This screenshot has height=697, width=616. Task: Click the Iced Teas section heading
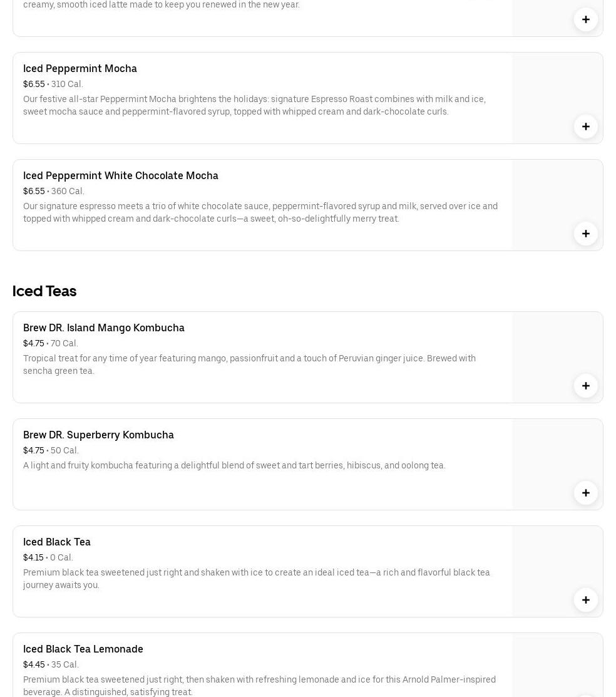click(x=44, y=291)
